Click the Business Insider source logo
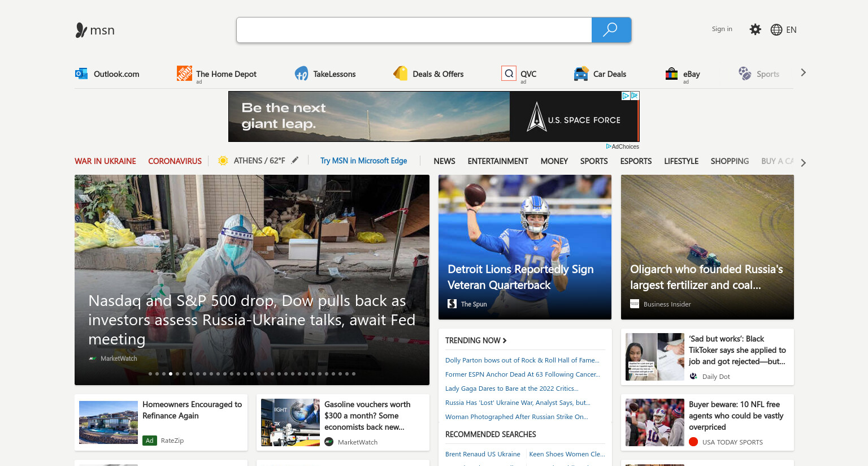 [x=635, y=304]
